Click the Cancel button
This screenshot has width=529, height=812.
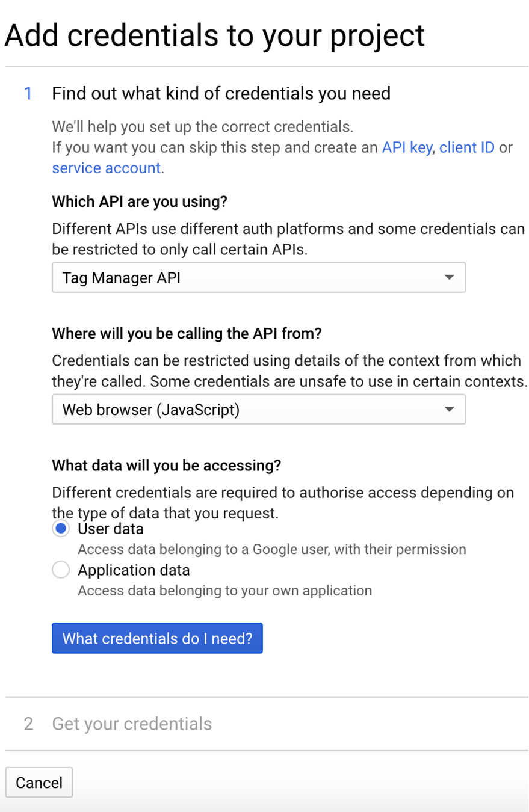click(39, 783)
